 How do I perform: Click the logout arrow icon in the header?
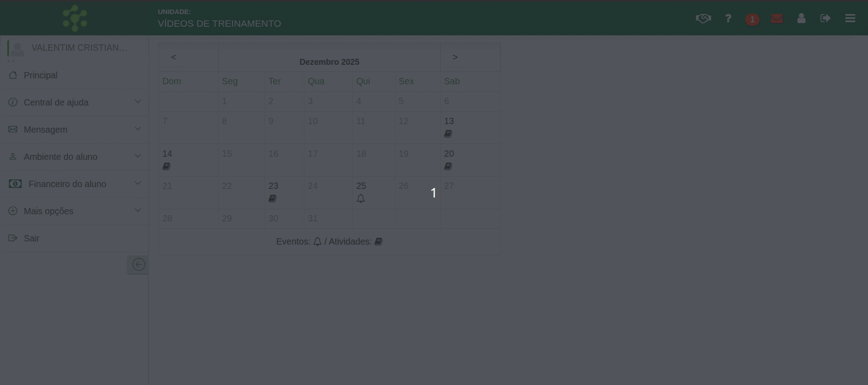point(825,19)
